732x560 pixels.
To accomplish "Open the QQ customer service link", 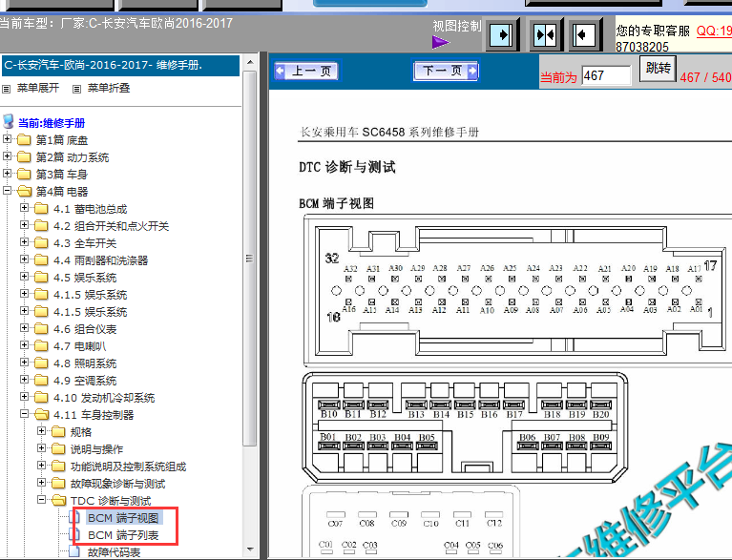I will click(x=714, y=31).
